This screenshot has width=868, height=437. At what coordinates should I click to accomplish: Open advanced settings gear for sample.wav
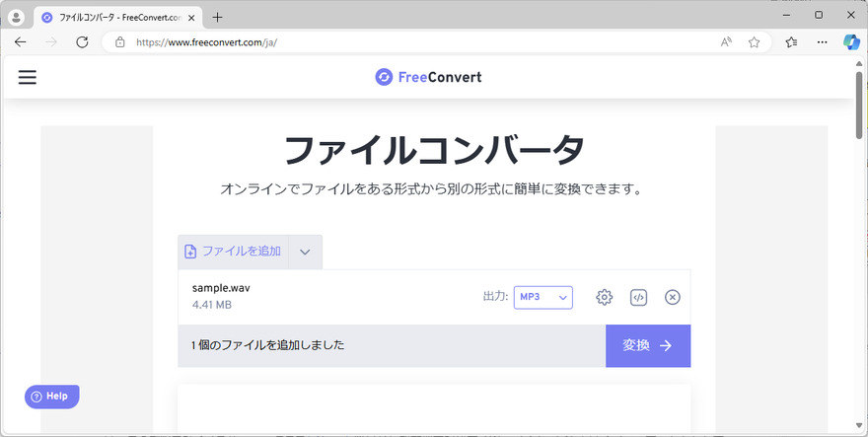(604, 298)
